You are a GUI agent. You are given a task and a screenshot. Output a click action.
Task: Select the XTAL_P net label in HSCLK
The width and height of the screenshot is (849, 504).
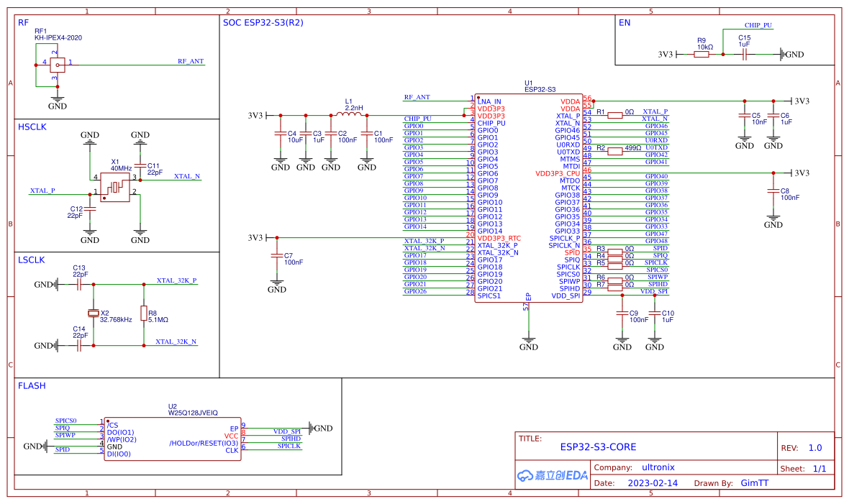point(42,191)
